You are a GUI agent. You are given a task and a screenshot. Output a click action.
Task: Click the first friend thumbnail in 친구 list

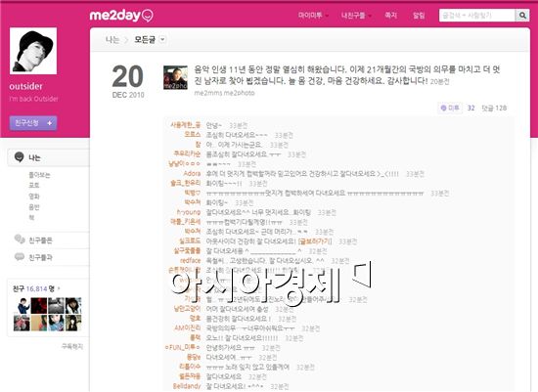pos(22,306)
